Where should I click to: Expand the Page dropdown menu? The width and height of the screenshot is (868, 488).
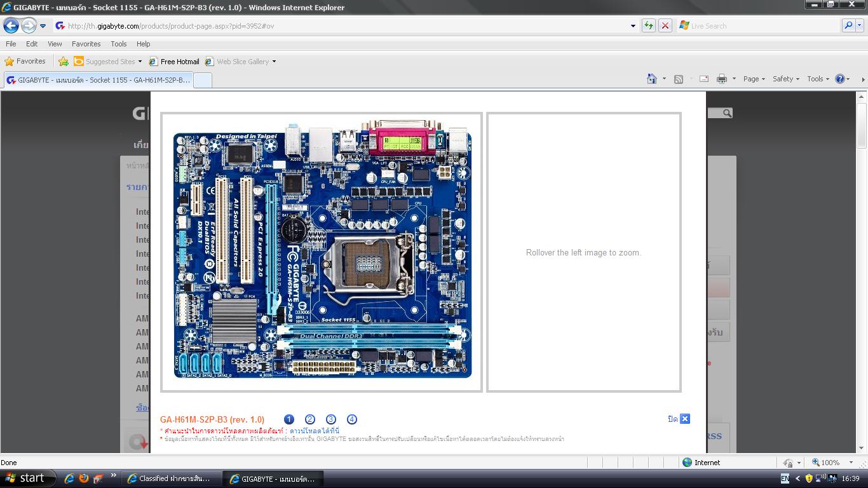[x=754, y=79]
